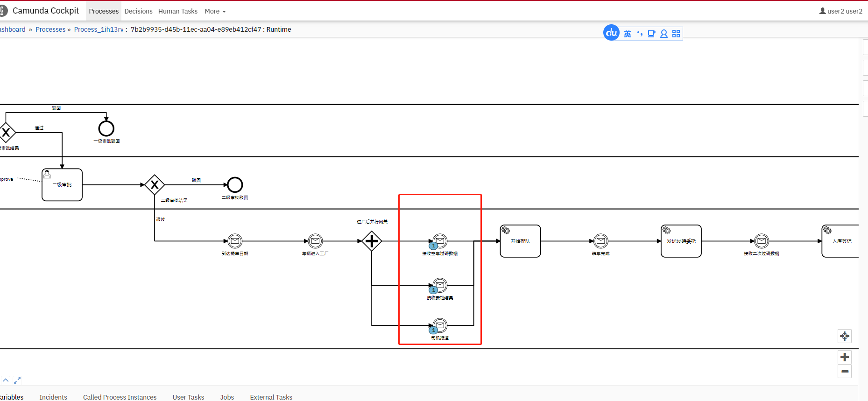Screen dimensions: 868x401
Task: Open the Variables tab
Action: pyautogui.click(x=12, y=397)
